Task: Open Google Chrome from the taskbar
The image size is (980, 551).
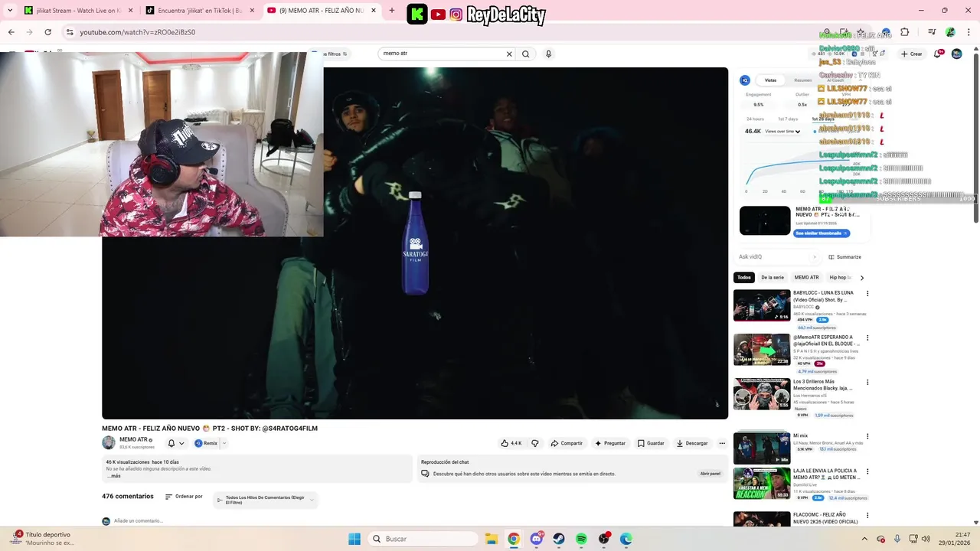Action: 514,539
